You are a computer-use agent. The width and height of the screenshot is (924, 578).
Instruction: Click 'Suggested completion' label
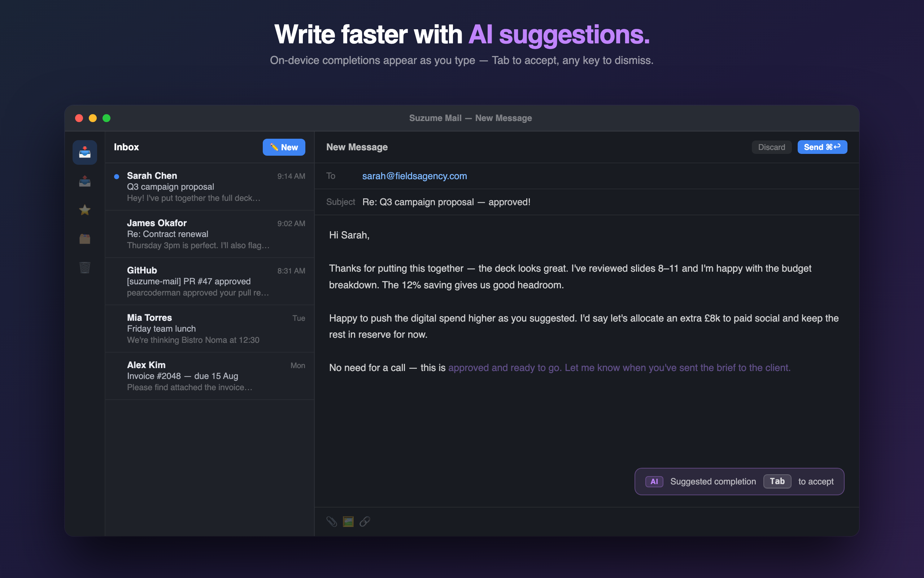[x=713, y=482]
